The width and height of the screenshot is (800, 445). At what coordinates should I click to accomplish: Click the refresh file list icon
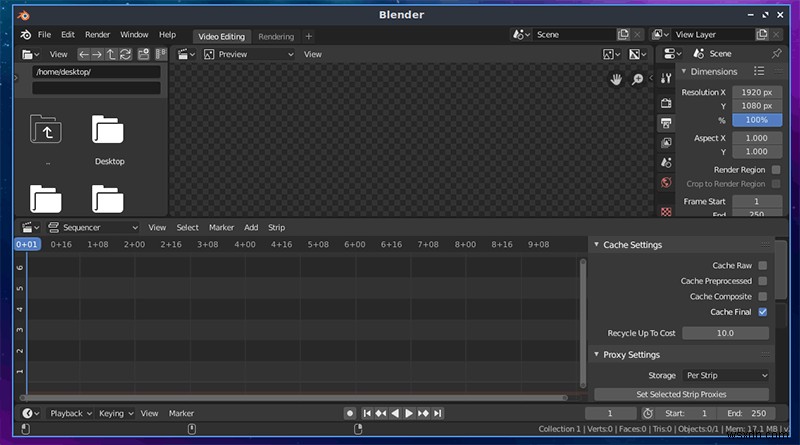pyautogui.click(x=127, y=54)
